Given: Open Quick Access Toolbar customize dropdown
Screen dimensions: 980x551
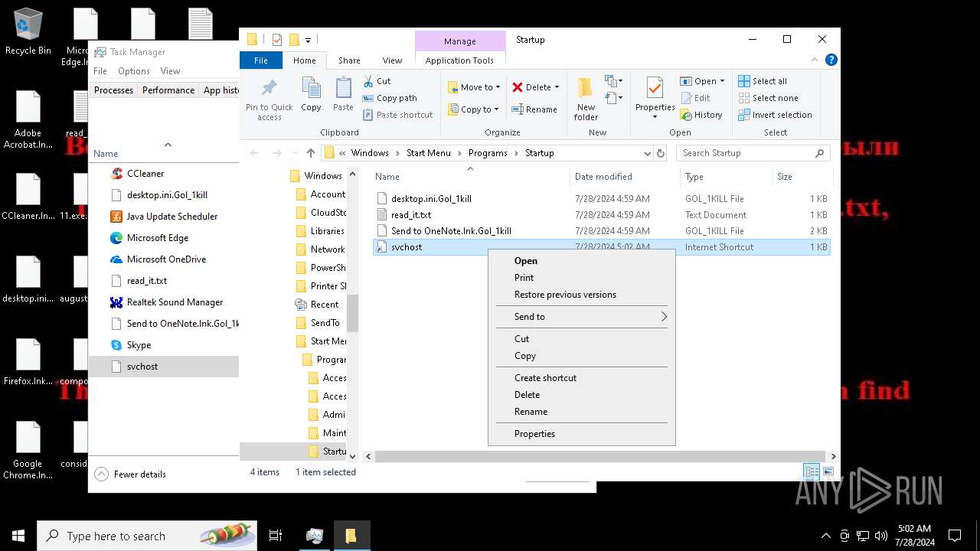Looking at the screenshot, I should coord(308,40).
